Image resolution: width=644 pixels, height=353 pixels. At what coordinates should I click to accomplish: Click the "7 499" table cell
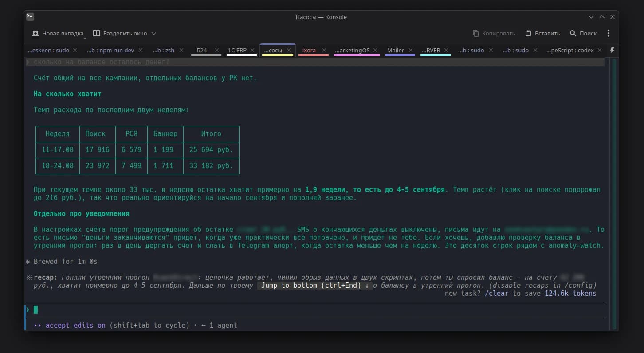tap(131, 165)
